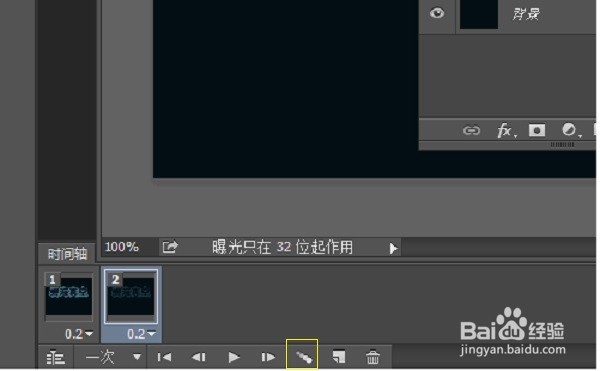Add a layer style via fx icon
600x371 pixels.
pos(506,131)
